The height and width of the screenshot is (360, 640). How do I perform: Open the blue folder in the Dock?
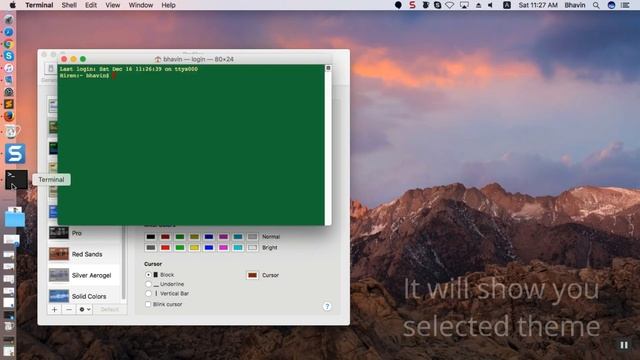[x=15, y=217]
